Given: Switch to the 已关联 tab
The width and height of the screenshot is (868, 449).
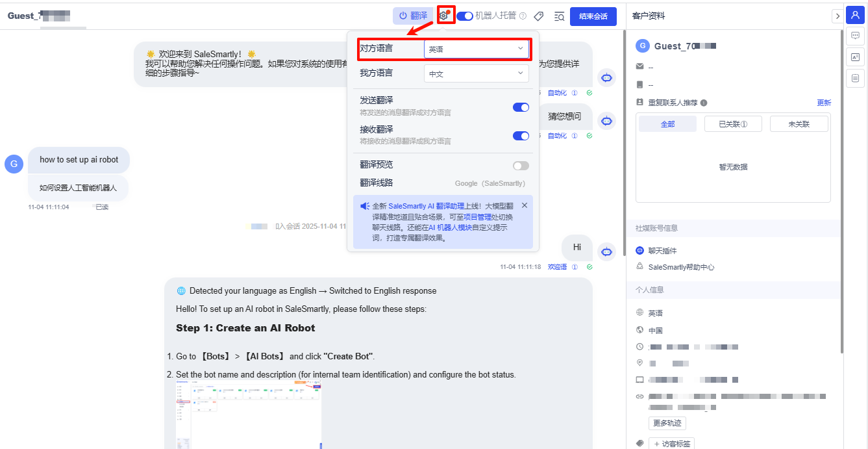Looking at the screenshot, I should (733, 123).
